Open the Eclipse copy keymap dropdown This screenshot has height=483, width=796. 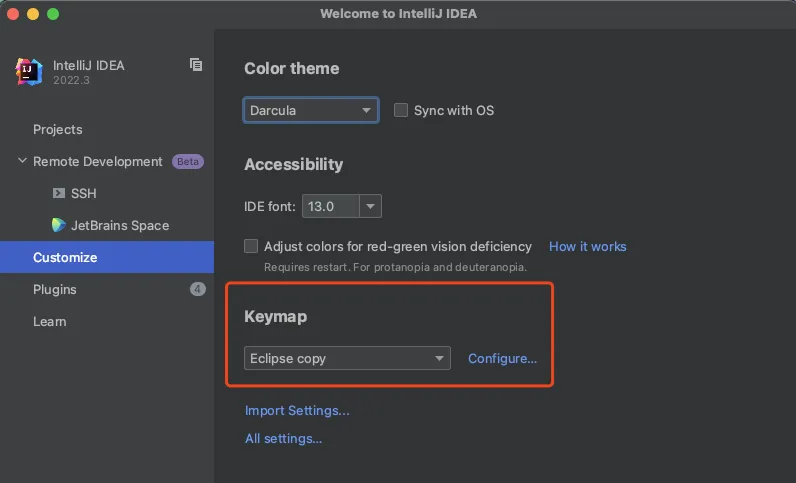click(x=347, y=358)
